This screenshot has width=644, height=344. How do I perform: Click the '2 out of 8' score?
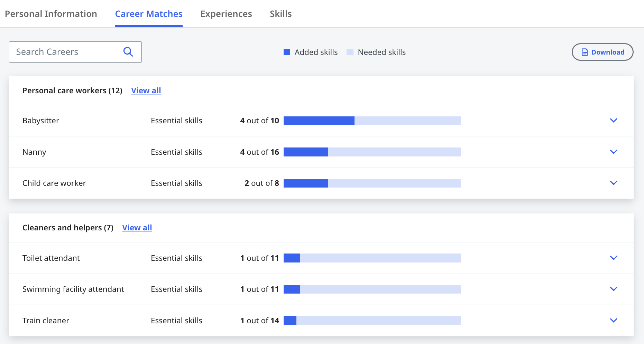(x=262, y=183)
